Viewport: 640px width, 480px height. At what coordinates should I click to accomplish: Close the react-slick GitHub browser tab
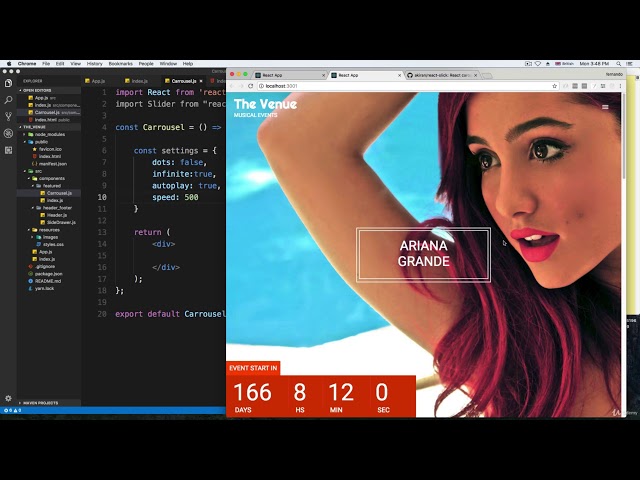(x=476, y=76)
